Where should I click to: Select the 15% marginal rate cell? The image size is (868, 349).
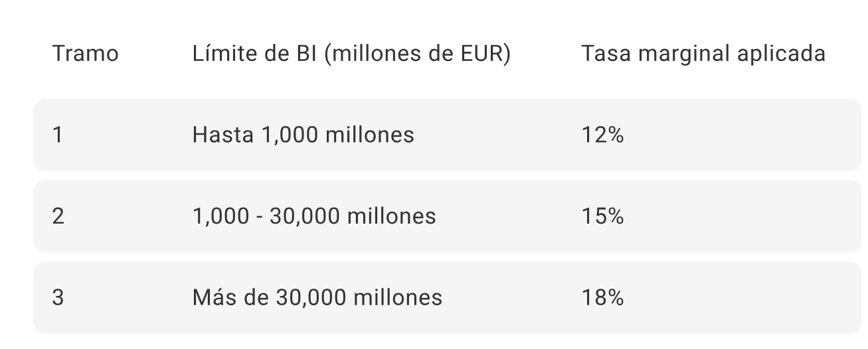(x=602, y=216)
